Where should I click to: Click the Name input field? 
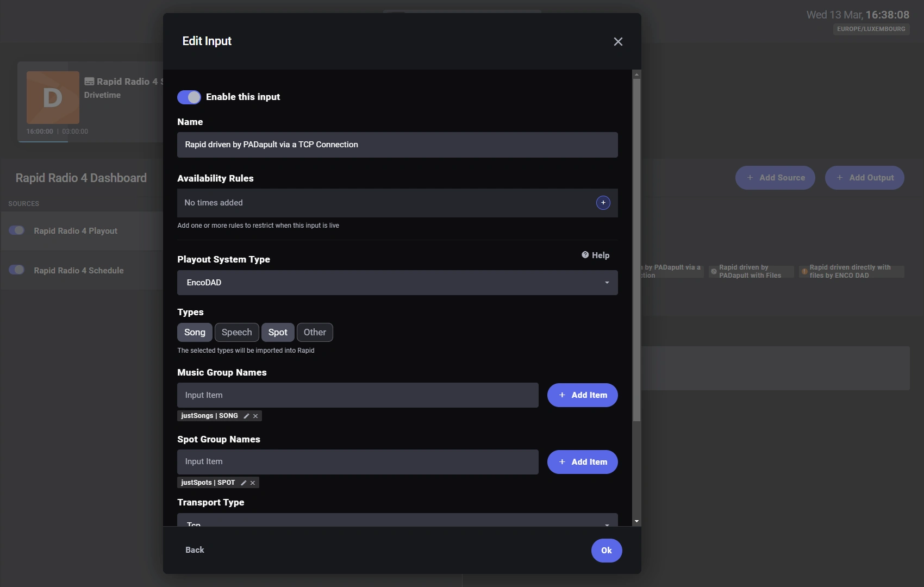(x=397, y=145)
